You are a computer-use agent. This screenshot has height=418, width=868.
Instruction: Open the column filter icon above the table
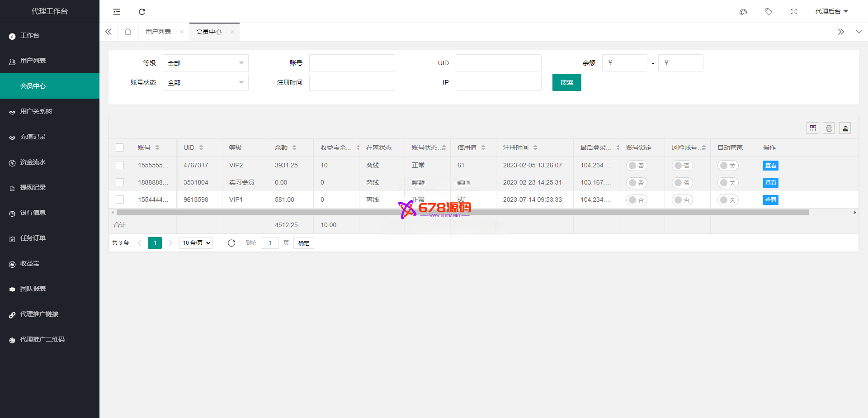click(x=813, y=128)
